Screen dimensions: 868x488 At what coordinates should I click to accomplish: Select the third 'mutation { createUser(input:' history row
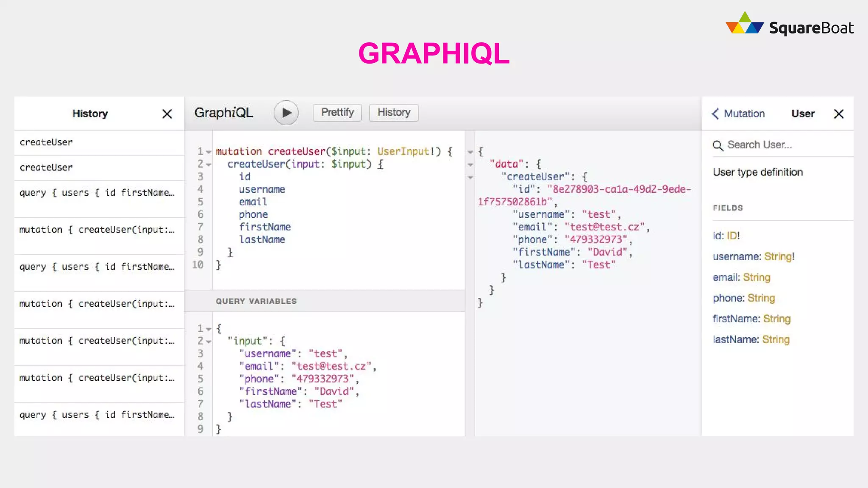point(99,347)
